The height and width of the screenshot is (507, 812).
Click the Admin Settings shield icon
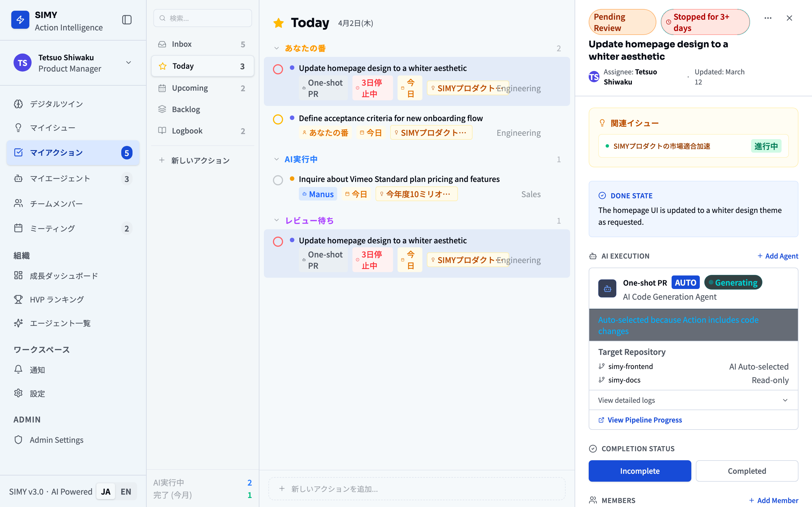tap(18, 440)
